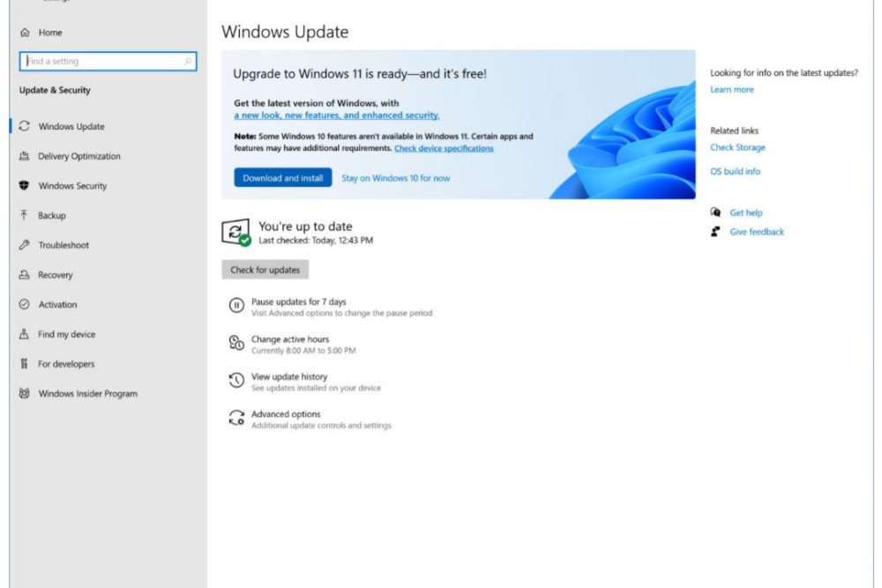Image resolution: width=882 pixels, height=588 pixels.
Task: Click 'Visit Advanced options to change the pause period'
Action: (x=342, y=313)
